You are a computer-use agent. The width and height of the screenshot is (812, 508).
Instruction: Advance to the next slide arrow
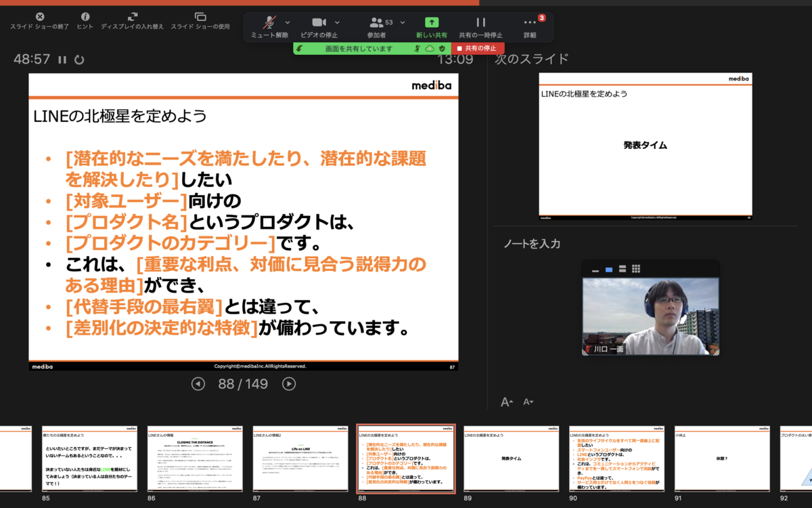[x=289, y=384]
